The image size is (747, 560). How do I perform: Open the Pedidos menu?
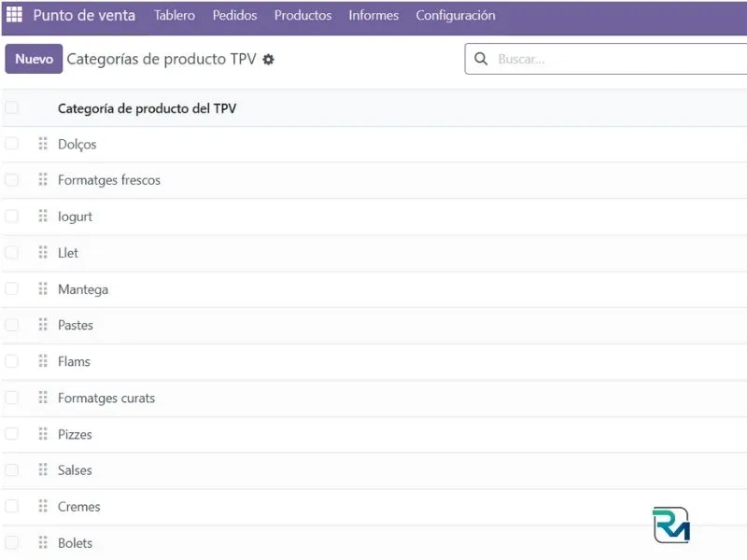[x=234, y=15]
